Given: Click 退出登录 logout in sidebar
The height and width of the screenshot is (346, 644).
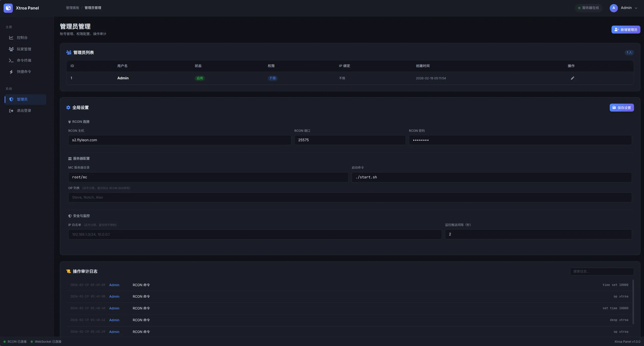Looking at the screenshot, I should point(24,111).
